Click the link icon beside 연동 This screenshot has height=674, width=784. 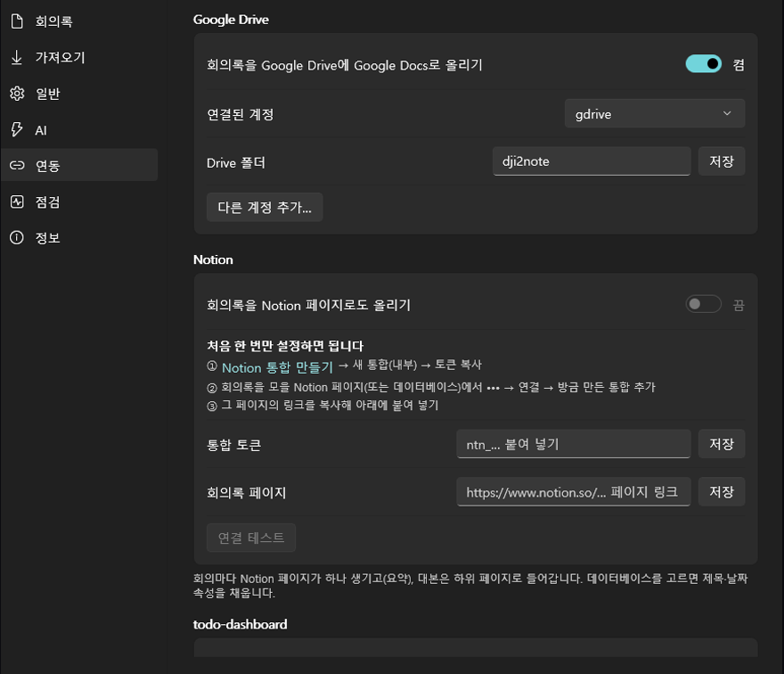[17, 165]
